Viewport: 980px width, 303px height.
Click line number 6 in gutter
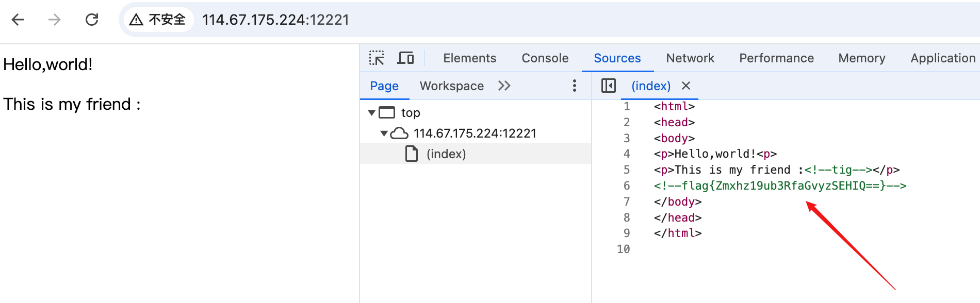coord(626,186)
